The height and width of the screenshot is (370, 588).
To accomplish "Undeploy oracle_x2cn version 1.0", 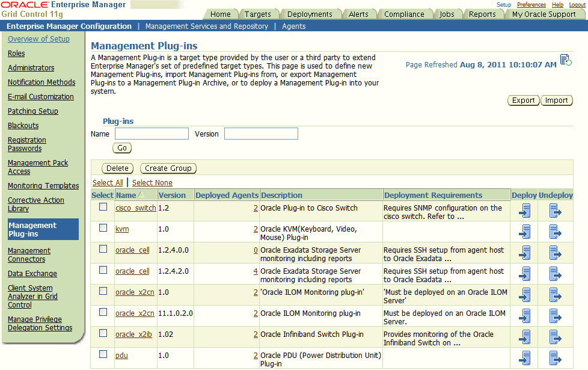I will point(556,295).
